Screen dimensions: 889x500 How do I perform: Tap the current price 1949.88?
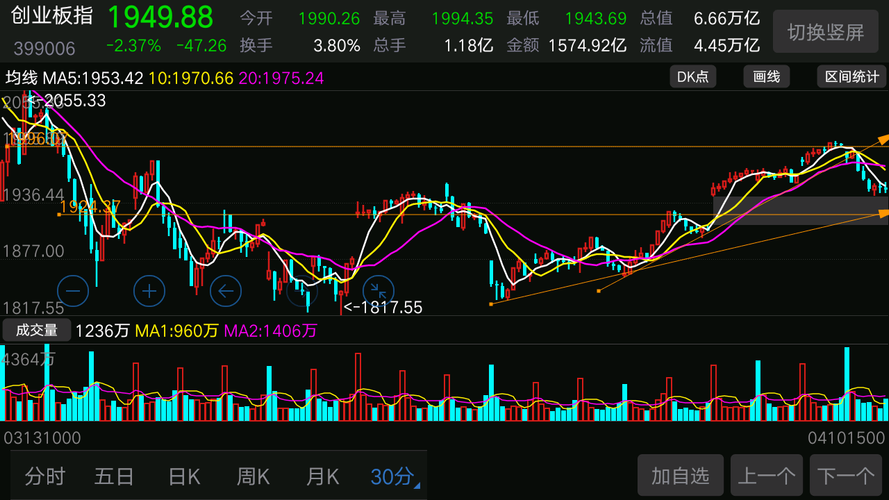tap(160, 17)
